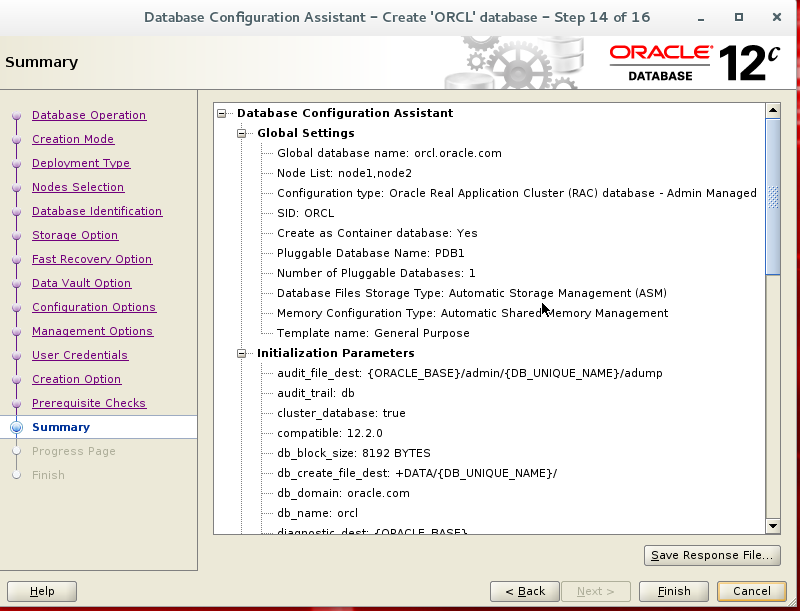Go to Database Identification step
800x611 pixels.
(x=97, y=211)
